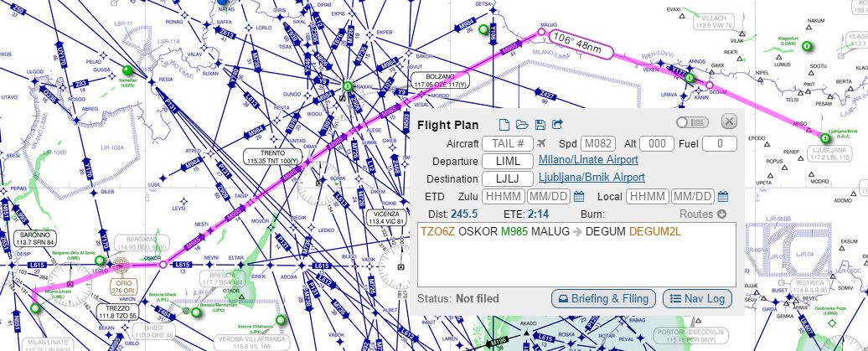Click the ORIO 376 ORI NDB label
The height and width of the screenshot is (351, 868).
[x=122, y=286]
